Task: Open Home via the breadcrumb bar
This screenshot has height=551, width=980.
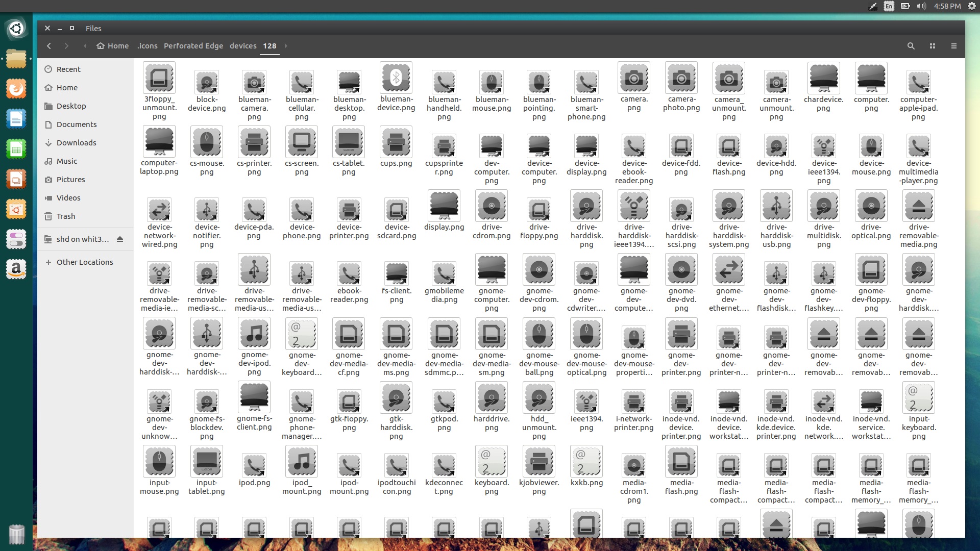Action: click(112, 46)
